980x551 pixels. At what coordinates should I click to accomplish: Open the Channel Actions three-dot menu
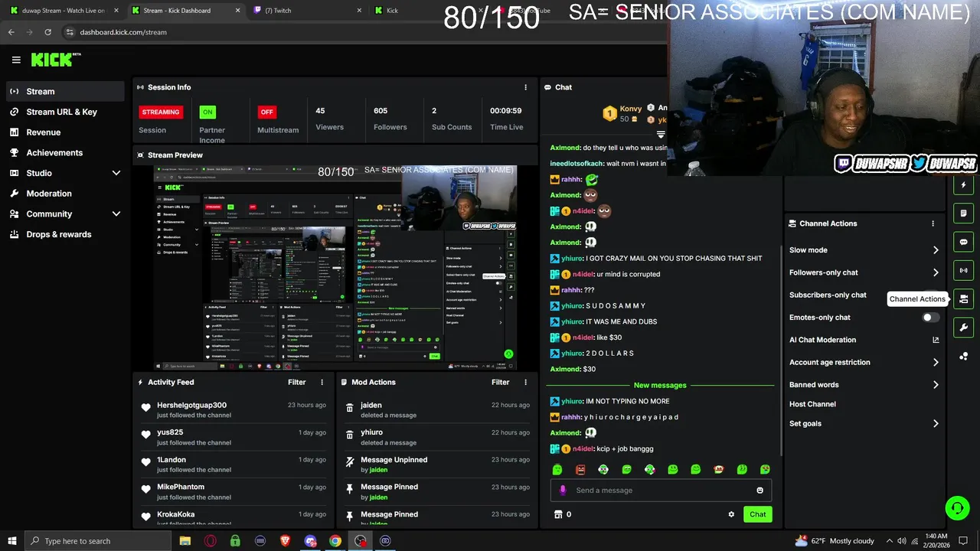[933, 223]
